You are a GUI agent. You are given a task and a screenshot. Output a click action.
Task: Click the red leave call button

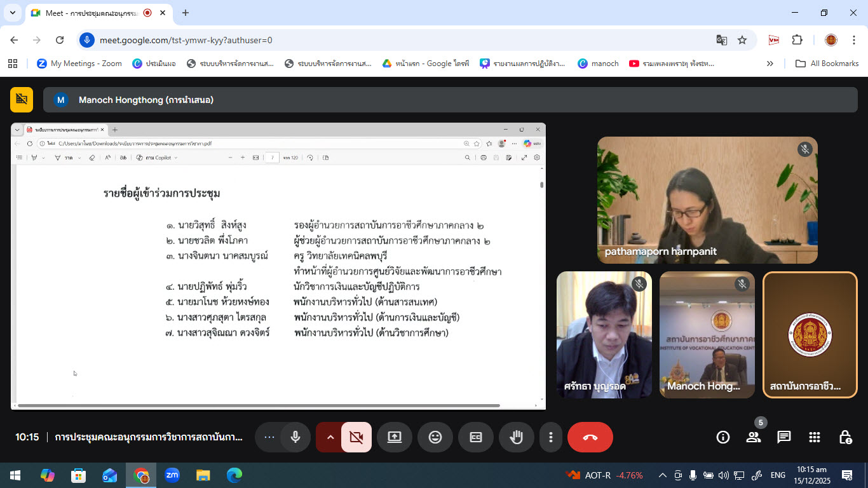coord(590,437)
